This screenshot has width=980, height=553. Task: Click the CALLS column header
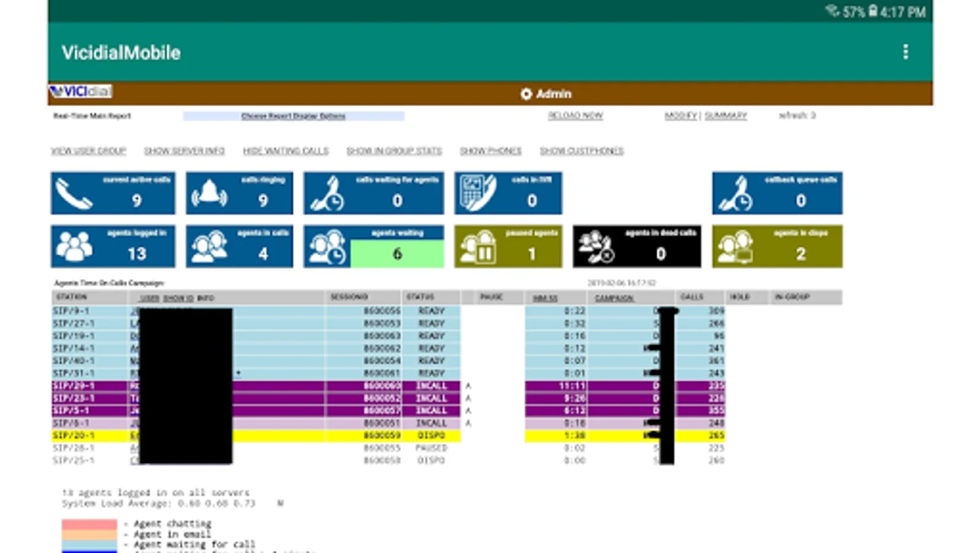click(x=692, y=297)
